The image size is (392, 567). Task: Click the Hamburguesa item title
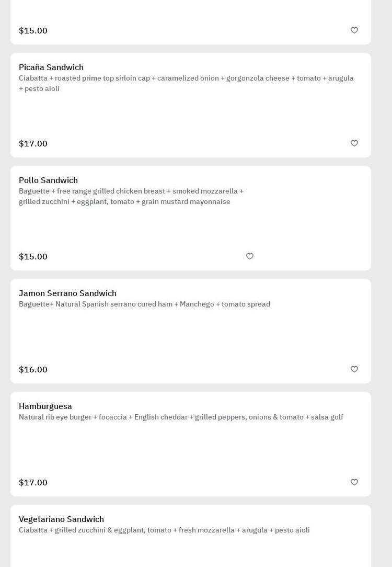click(x=45, y=406)
